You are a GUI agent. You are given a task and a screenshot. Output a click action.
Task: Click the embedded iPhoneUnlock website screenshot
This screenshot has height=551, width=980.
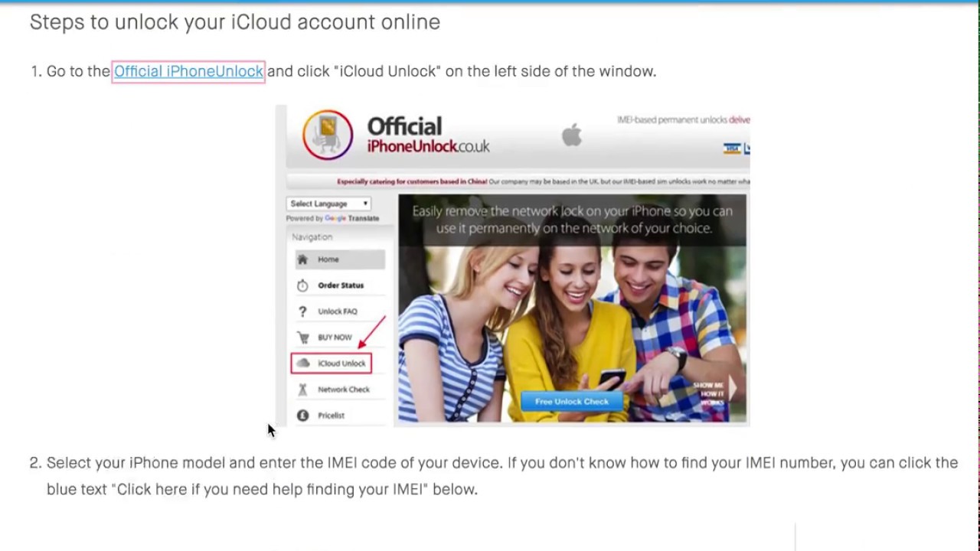pos(512,265)
